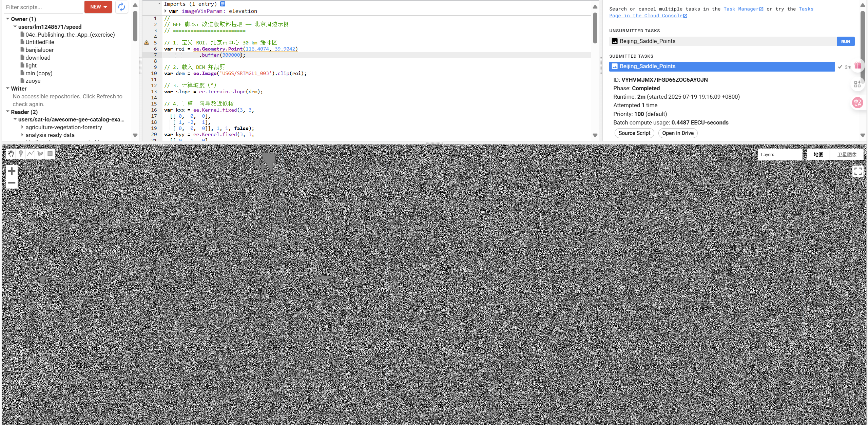Screen dimensions: 868x425
Task: Select the add marker drawing tool
Action: point(21,154)
